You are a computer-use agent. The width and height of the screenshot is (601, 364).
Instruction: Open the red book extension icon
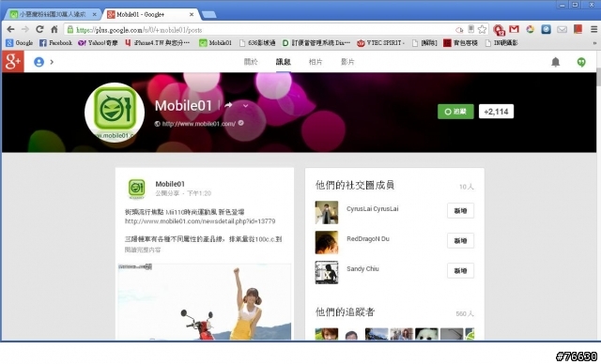click(x=578, y=29)
